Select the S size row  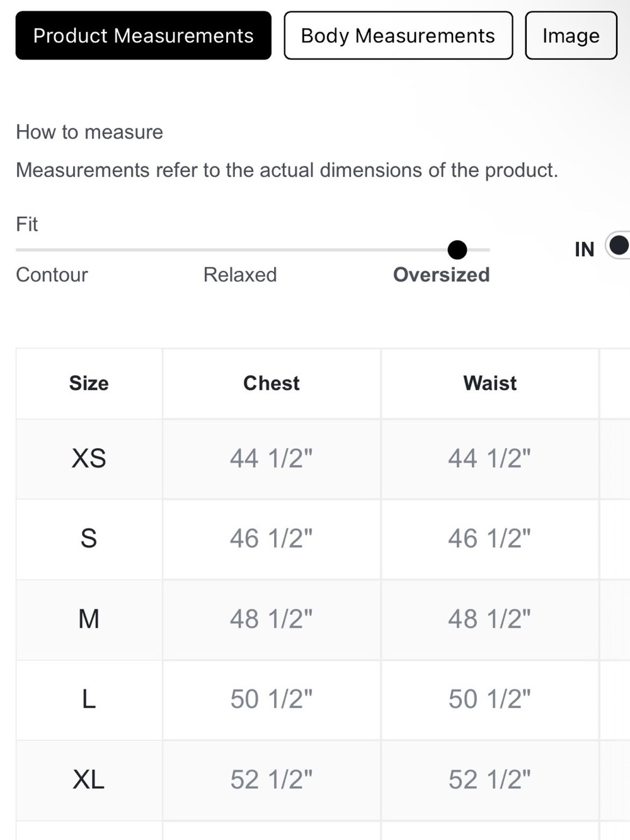tap(323, 539)
